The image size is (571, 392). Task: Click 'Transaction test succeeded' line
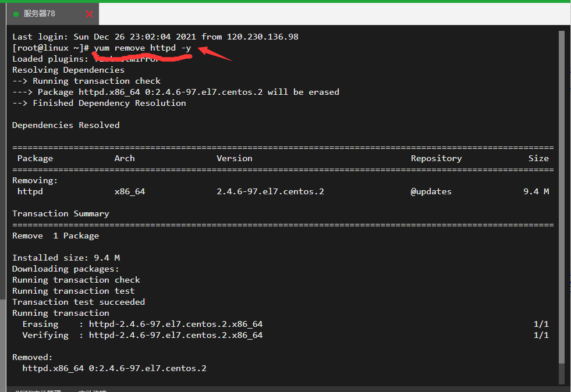(x=79, y=302)
